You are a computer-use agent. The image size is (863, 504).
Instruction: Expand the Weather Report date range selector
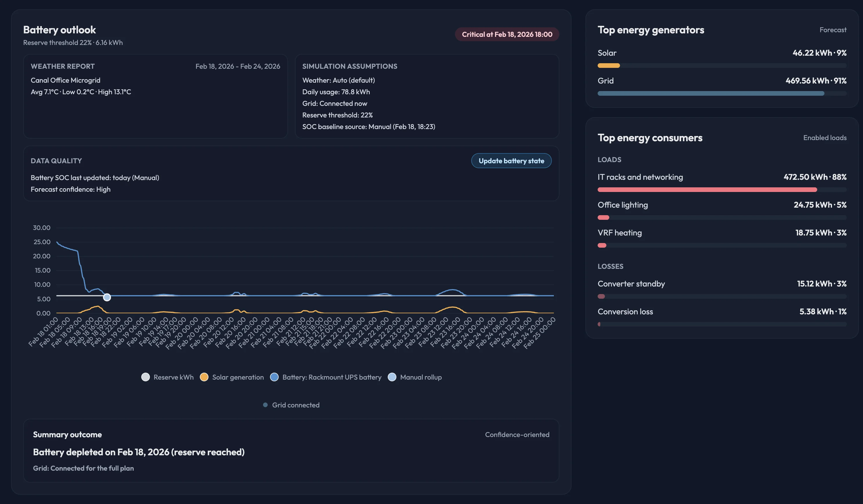click(x=238, y=66)
